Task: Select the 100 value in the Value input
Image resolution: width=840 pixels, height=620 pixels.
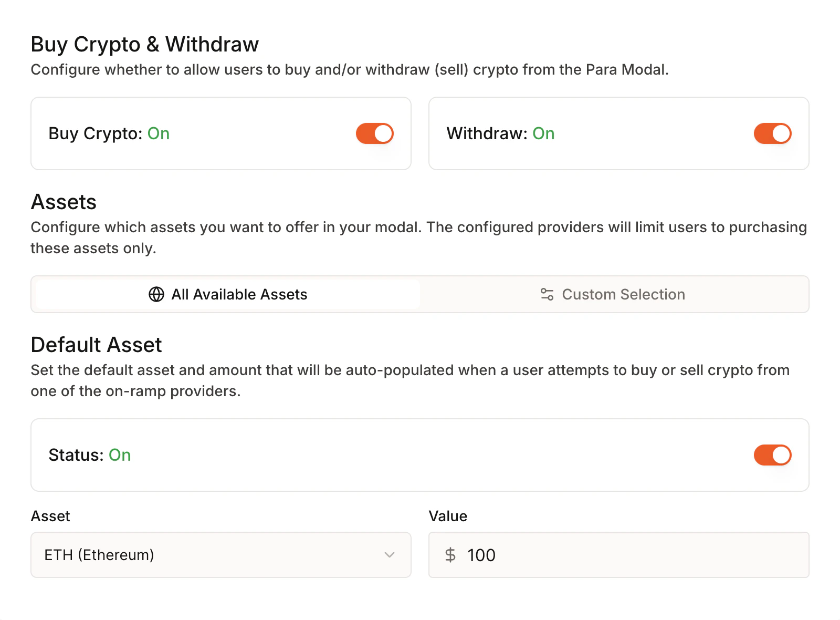Action: pos(480,555)
